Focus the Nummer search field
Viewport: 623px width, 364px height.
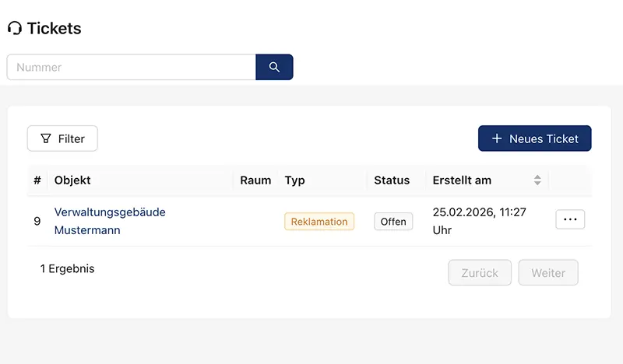point(131,67)
